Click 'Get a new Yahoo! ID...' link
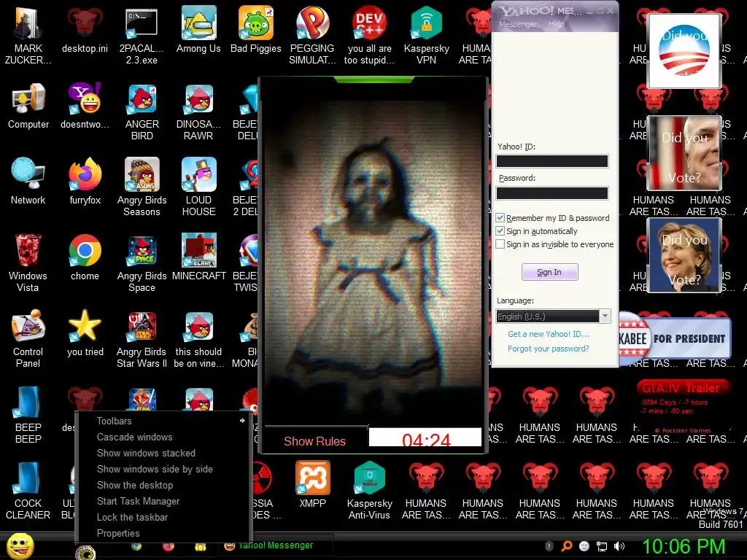 [x=549, y=334]
